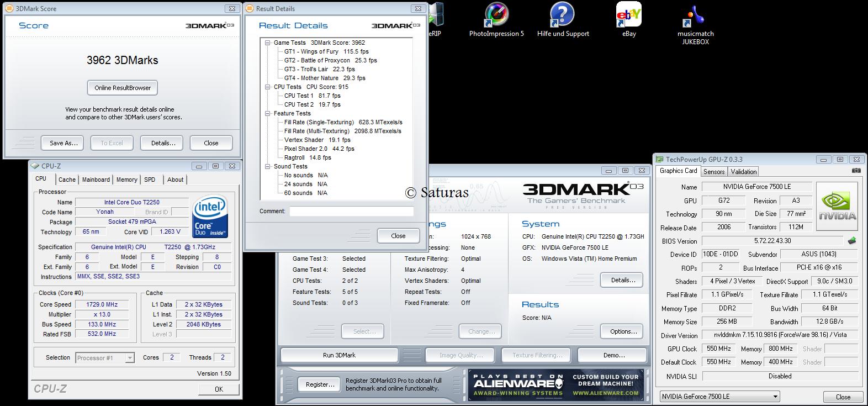The image size is (868, 406).
Task: Select the GT4 - Mother Nature row
Action: pyautogui.click(x=325, y=78)
